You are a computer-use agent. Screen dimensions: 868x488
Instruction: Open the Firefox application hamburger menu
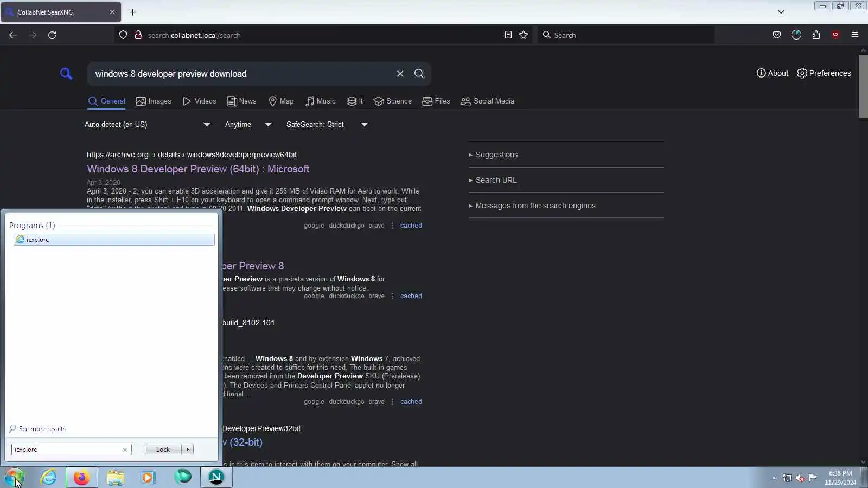point(855,35)
